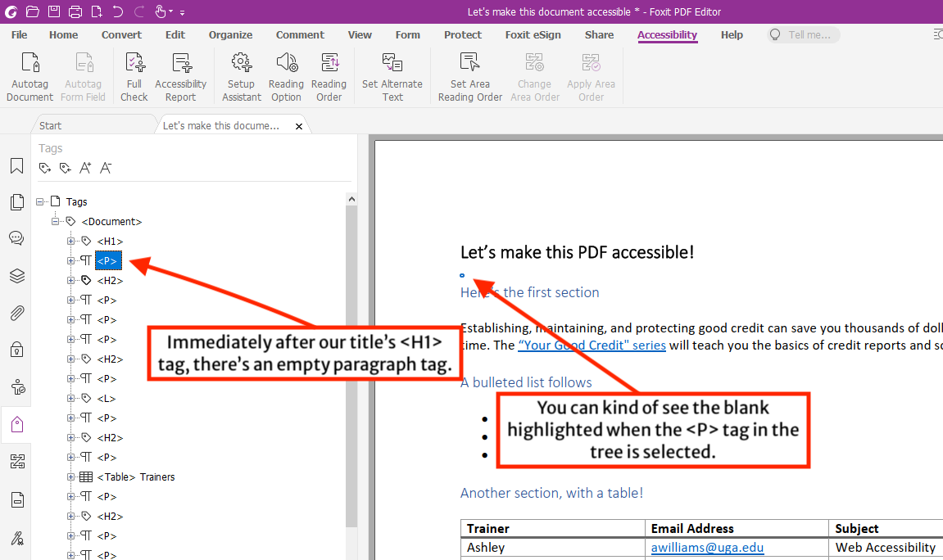Viewport: 943px width, 560px height.
Task: Open the Foxit eSign menu
Action: (x=533, y=34)
